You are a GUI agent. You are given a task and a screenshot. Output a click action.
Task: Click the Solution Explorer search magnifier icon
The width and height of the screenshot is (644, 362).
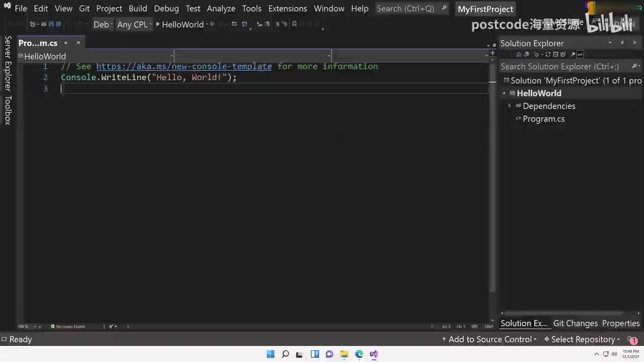(x=634, y=66)
